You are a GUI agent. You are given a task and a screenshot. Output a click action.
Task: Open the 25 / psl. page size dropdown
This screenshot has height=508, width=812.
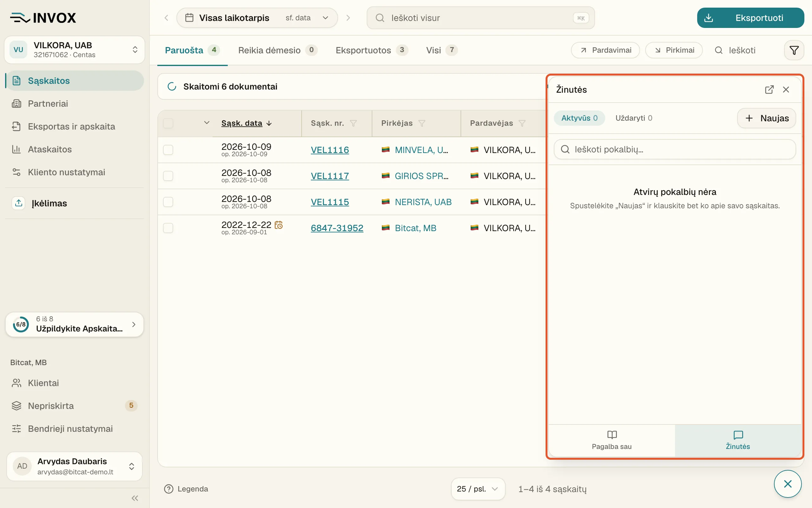pyautogui.click(x=478, y=489)
